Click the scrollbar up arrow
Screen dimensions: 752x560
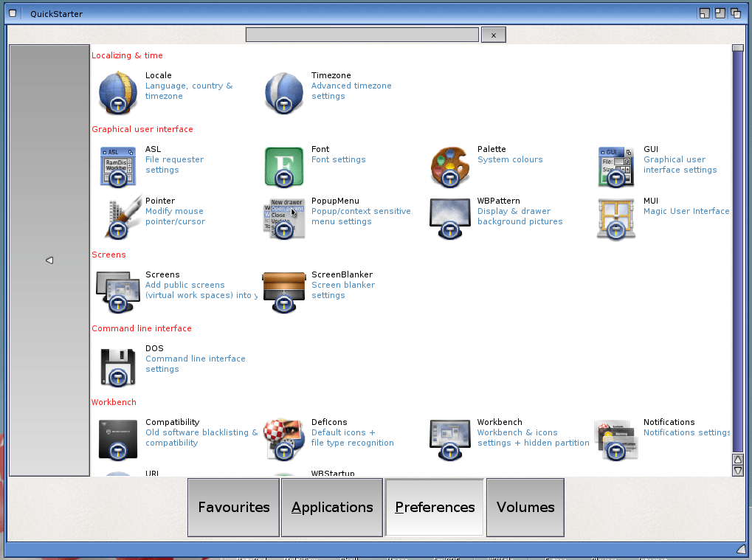point(737,460)
